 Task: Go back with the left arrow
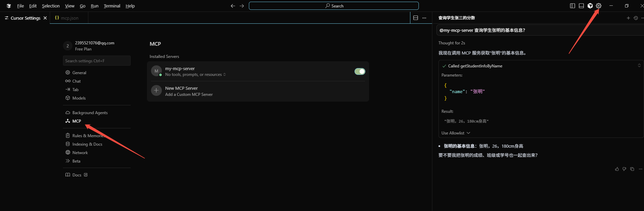click(x=233, y=6)
